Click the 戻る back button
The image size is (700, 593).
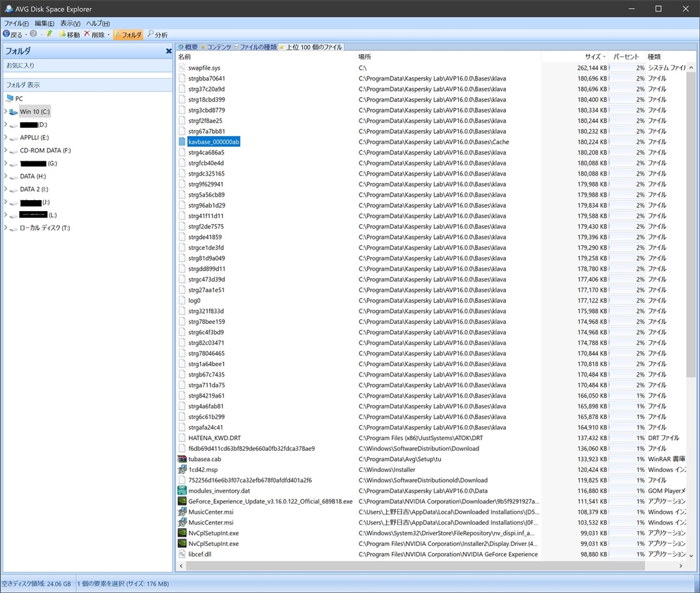pos(12,34)
